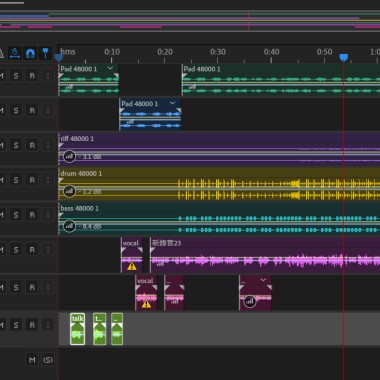380x380 pixels.
Task: Select the third green talk clip
Action: point(117,329)
